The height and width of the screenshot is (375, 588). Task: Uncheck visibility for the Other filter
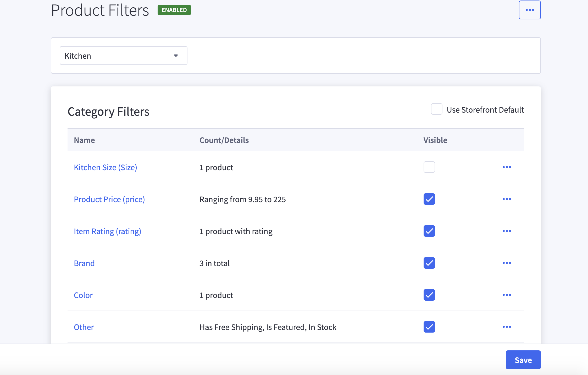tap(429, 327)
